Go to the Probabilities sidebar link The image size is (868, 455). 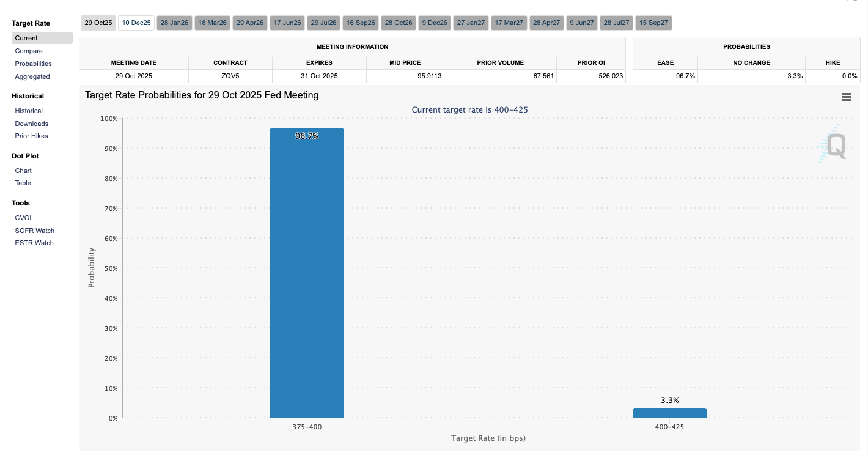click(33, 64)
